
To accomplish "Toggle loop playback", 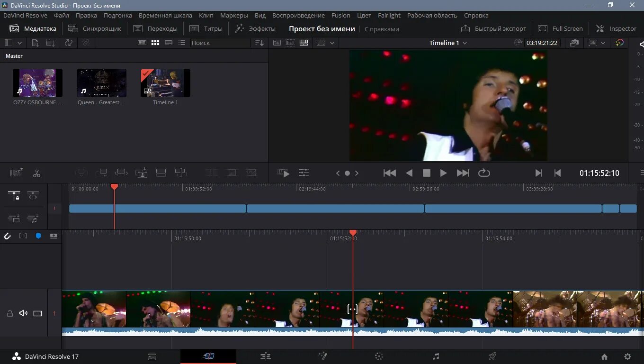I will (484, 173).
